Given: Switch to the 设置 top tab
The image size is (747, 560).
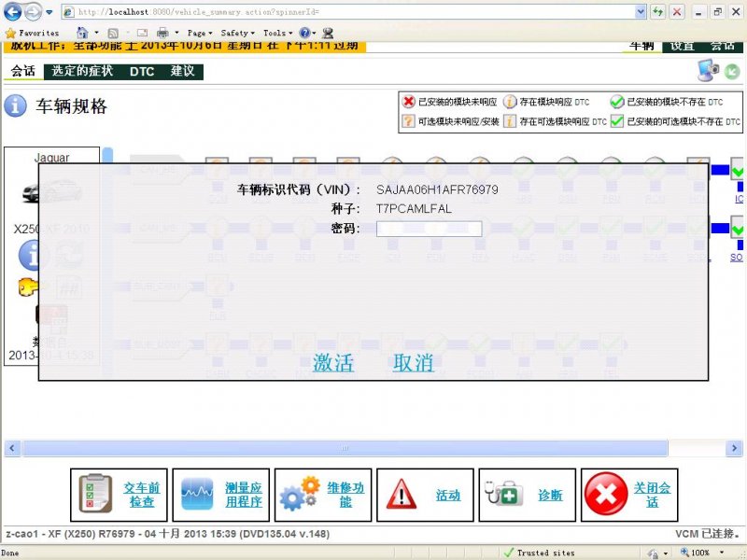Looking at the screenshot, I should click(683, 47).
